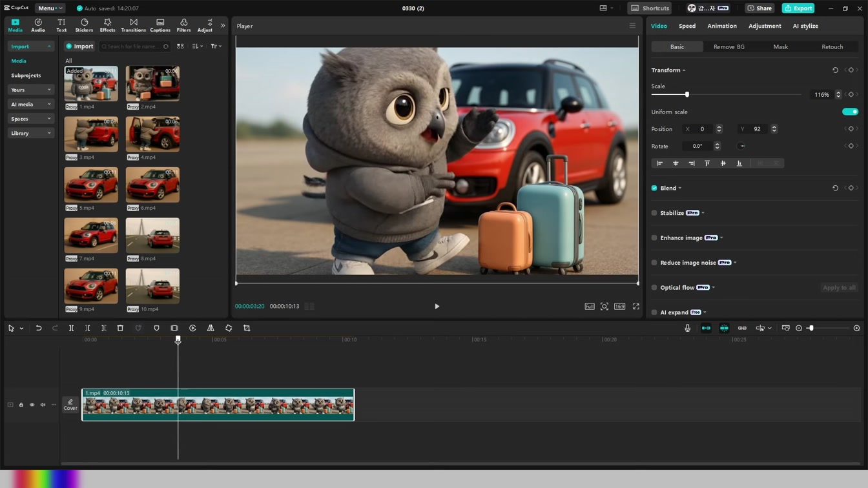868x488 pixels.
Task: Expand the Spaces section
Action: [30, 119]
